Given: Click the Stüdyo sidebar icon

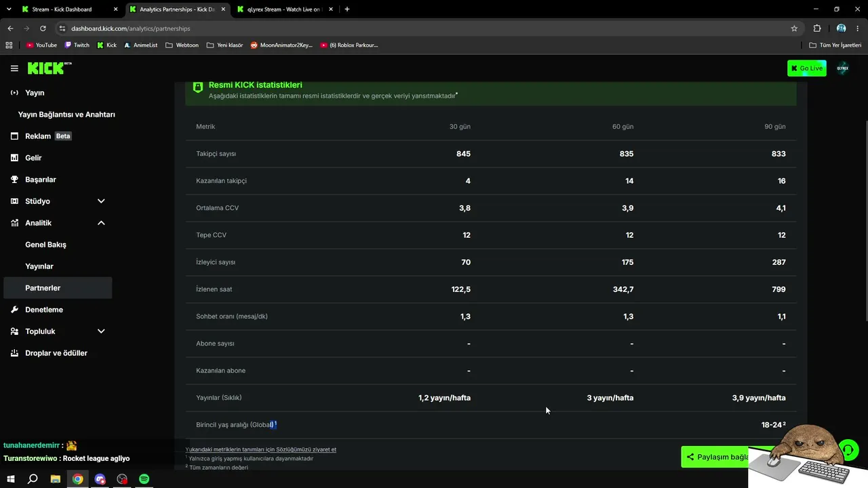Looking at the screenshot, I should (14, 201).
